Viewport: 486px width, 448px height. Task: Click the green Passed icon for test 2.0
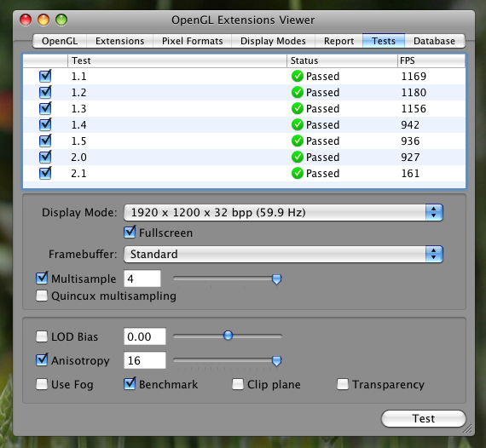(298, 157)
